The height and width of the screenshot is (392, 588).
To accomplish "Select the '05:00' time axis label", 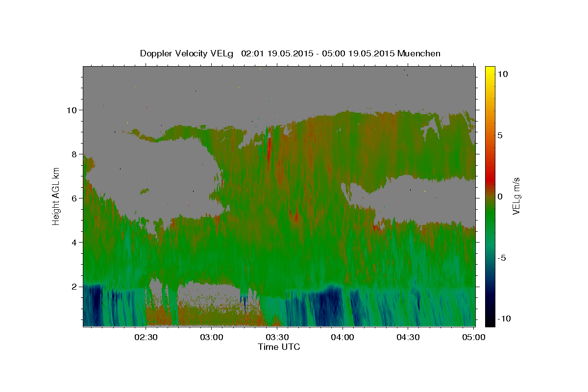I will [473, 337].
